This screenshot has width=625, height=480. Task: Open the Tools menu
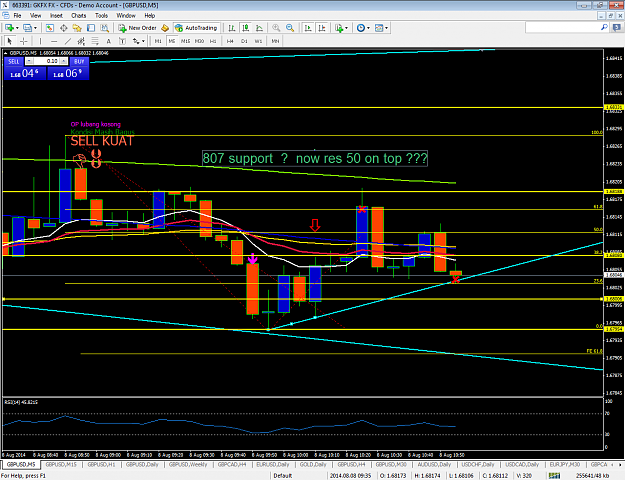click(101, 16)
